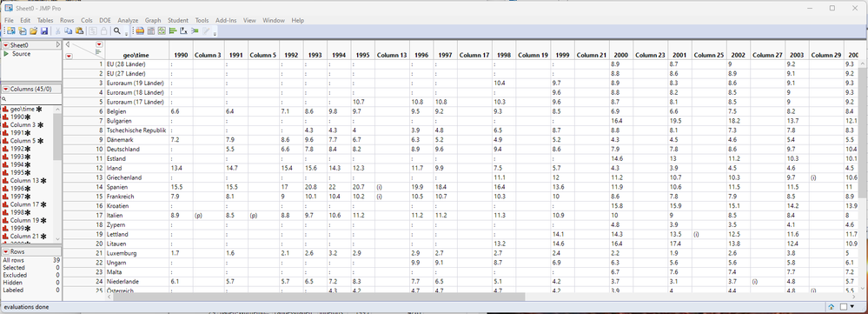Click the columns filter search field
The image size is (868, 314).
[30, 98]
